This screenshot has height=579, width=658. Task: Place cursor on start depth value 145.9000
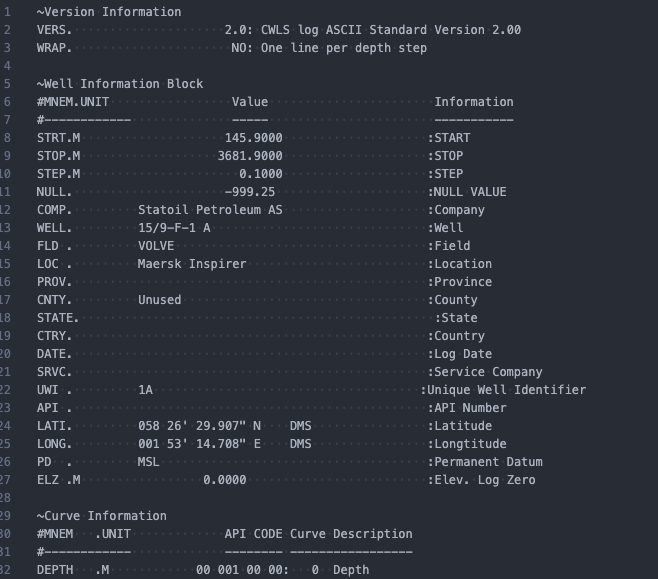coord(253,138)
